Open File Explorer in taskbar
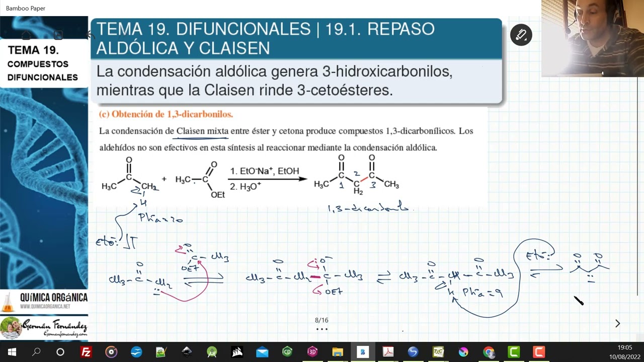Screen dimensions: 644x362 click(338, 352)
